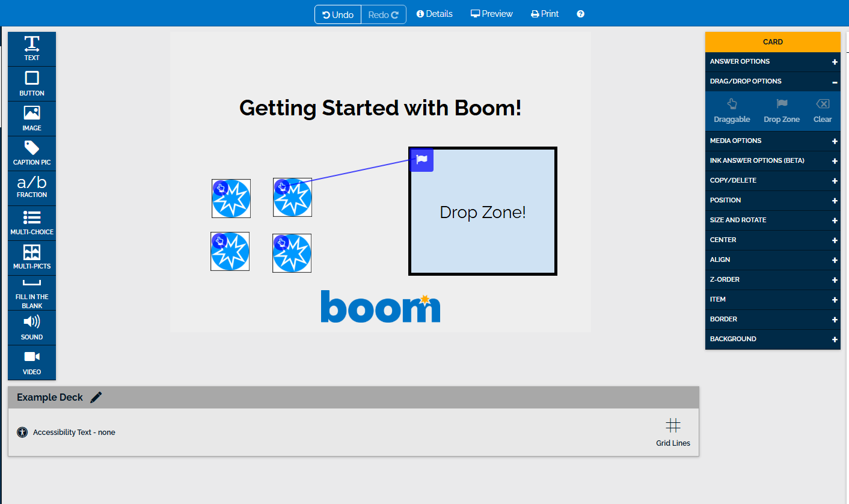Screen dimensions: 849x504
Task: Click the Drop Zone flag option
Action: [782, 111]
